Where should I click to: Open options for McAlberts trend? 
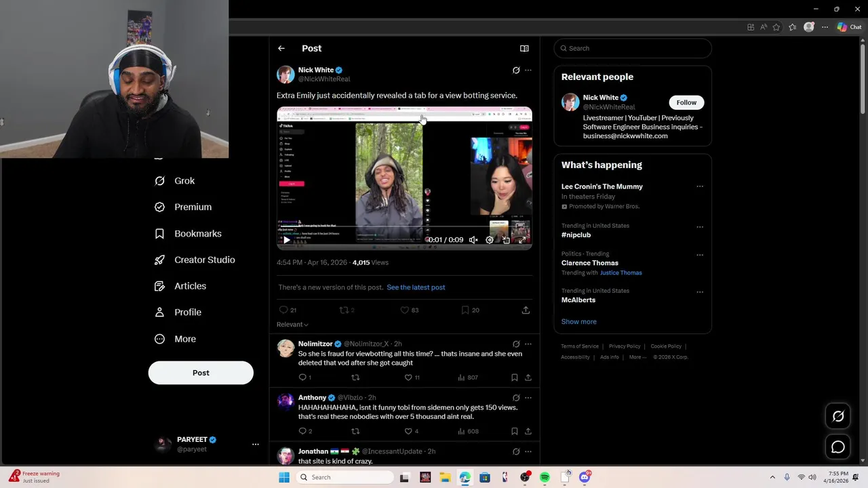[x=700, y=292]
